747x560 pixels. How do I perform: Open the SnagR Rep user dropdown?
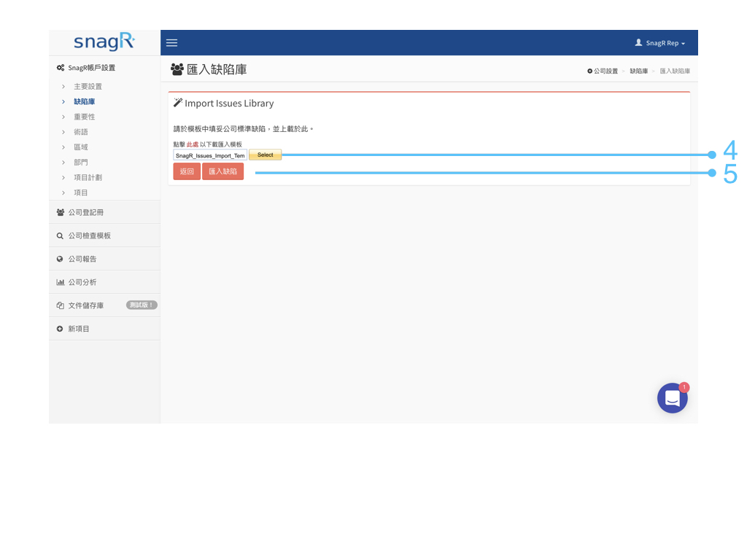[659, 43]
